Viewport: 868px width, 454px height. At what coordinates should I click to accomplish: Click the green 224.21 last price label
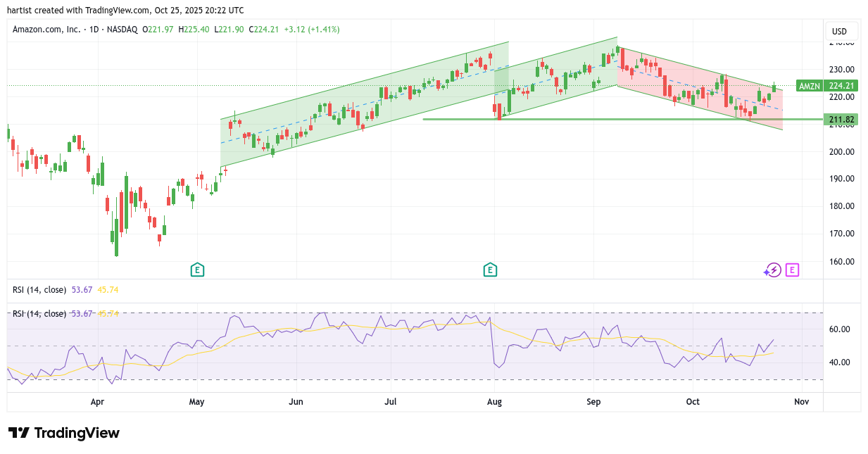841,86
